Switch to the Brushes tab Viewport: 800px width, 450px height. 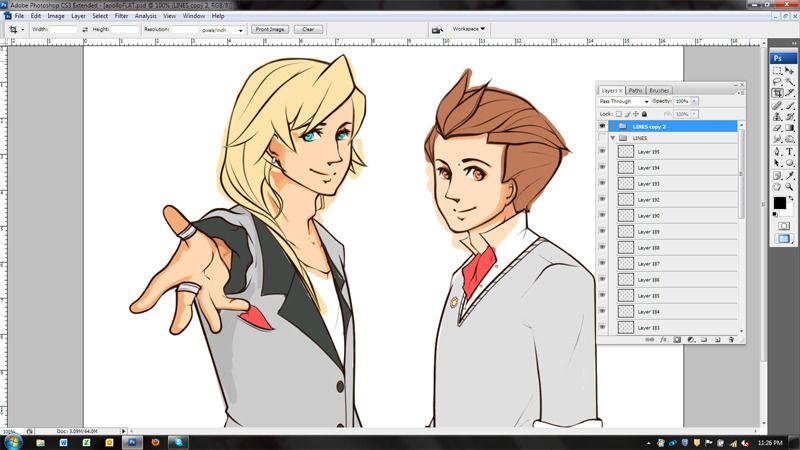659,90
